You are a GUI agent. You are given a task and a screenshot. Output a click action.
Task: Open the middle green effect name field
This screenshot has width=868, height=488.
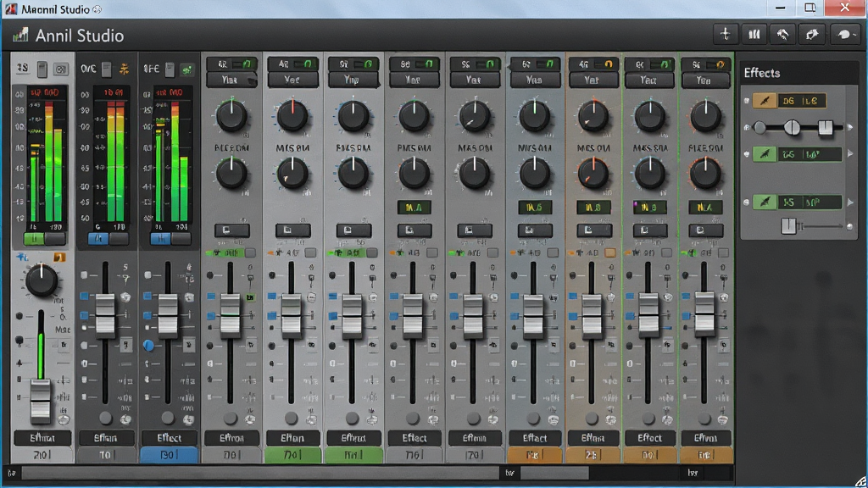pos(810,154)
